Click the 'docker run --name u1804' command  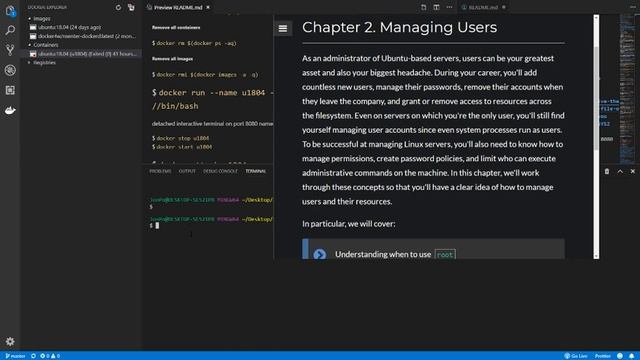coord(212,93)
